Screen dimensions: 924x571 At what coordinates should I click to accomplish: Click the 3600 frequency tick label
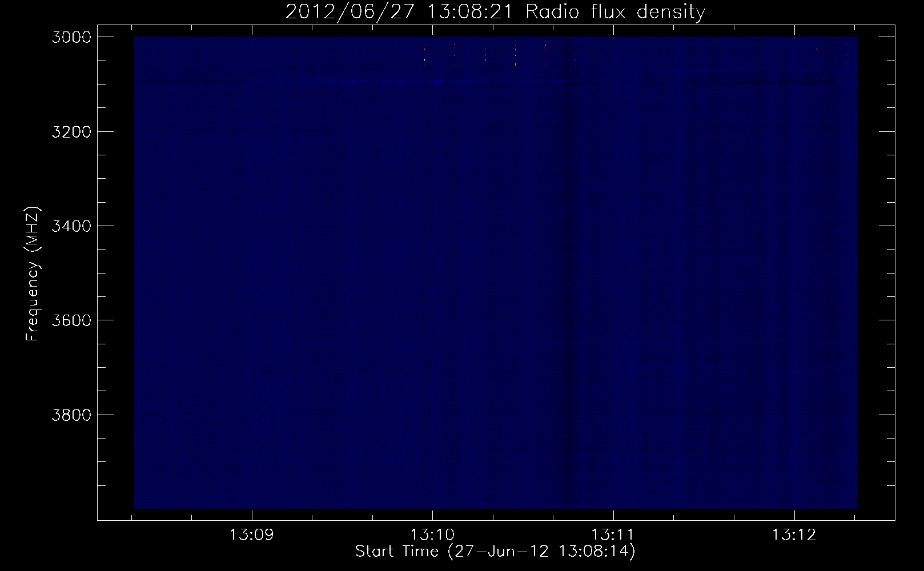click(71, 320)
